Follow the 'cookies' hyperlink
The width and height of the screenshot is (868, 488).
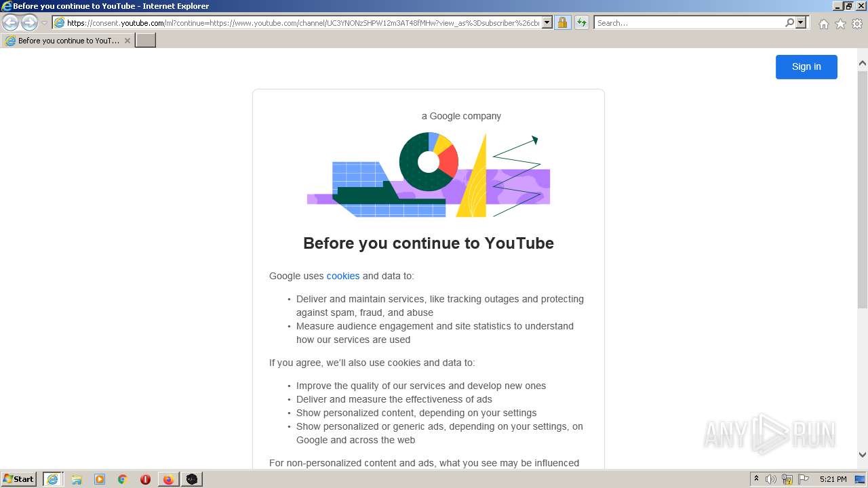tap(343, 276)
